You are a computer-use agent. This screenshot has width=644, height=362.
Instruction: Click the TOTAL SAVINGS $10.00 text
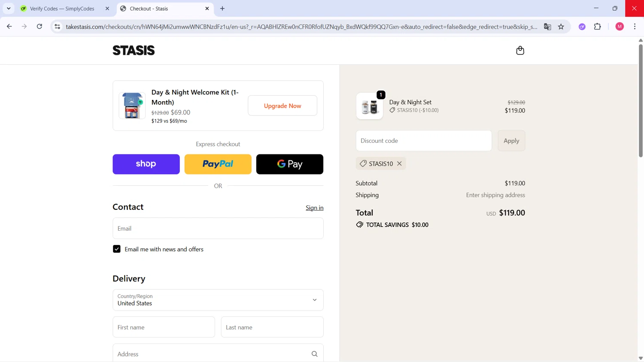tap(397, 225)
